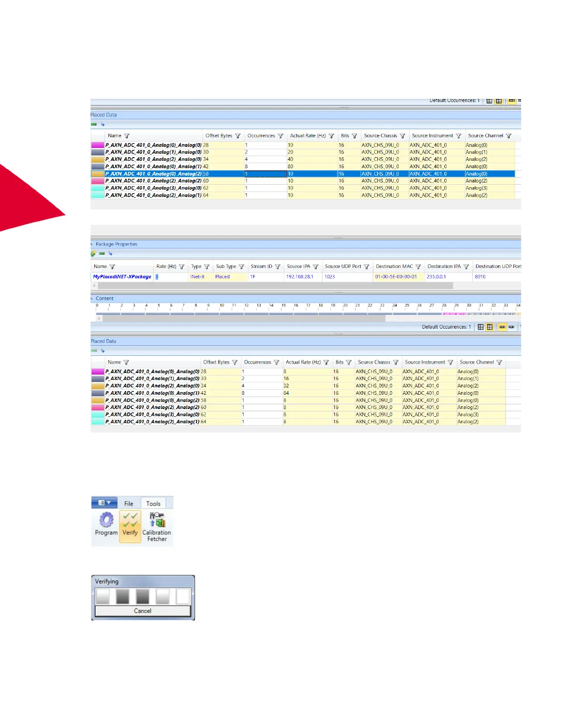The height and width of the screenshot is (728, 563).
Task: Edit the Rate (Hz) field showing 8
Action: coord(170,277)
